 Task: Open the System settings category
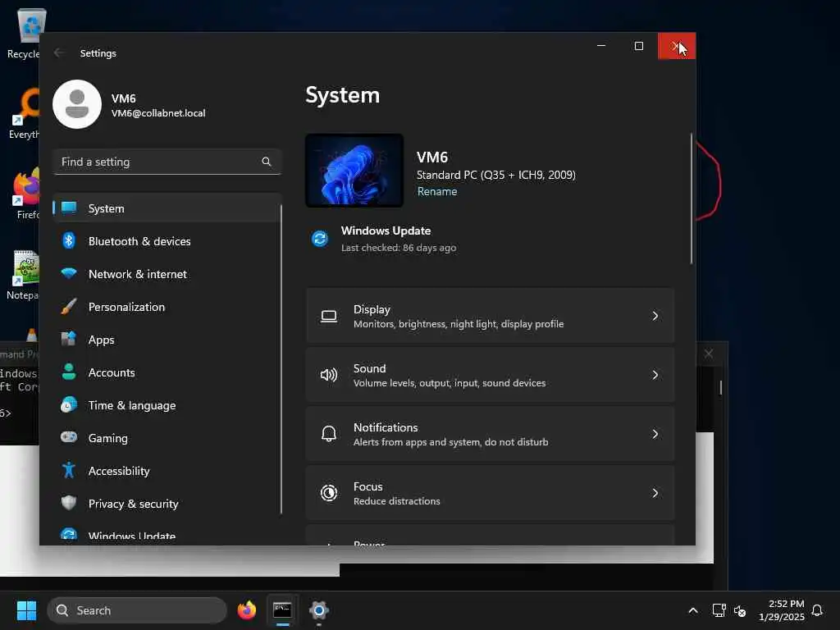coord(167,208)
